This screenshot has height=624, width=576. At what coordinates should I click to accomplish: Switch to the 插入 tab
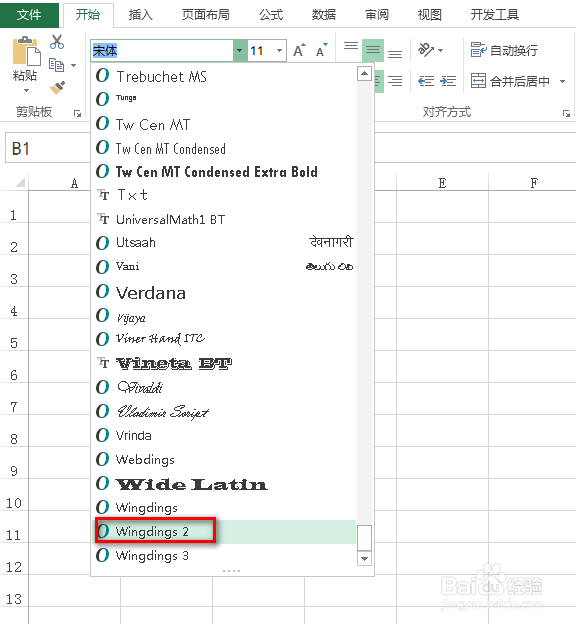click(141, 15)
